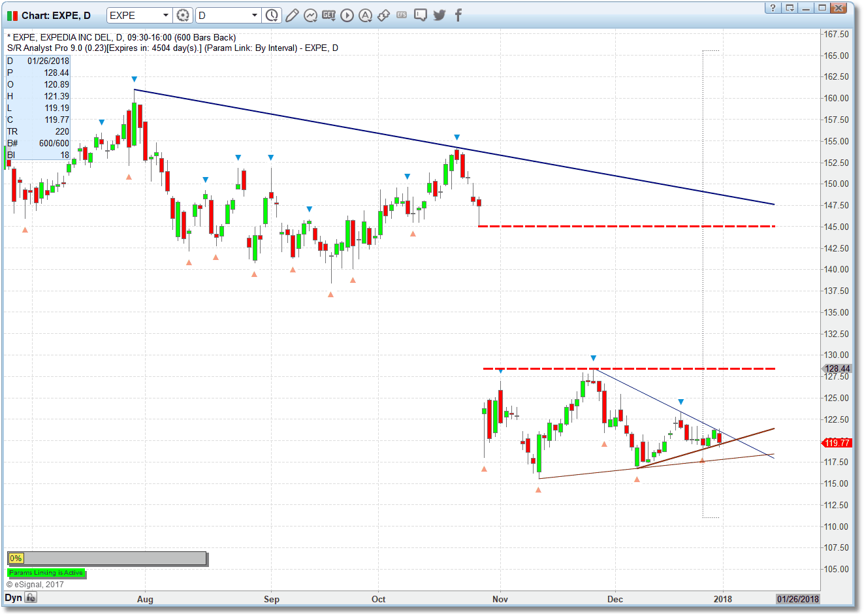Open the window options menu icon
This screenshot has width=864, height=616.
click(x=790, y=8)
